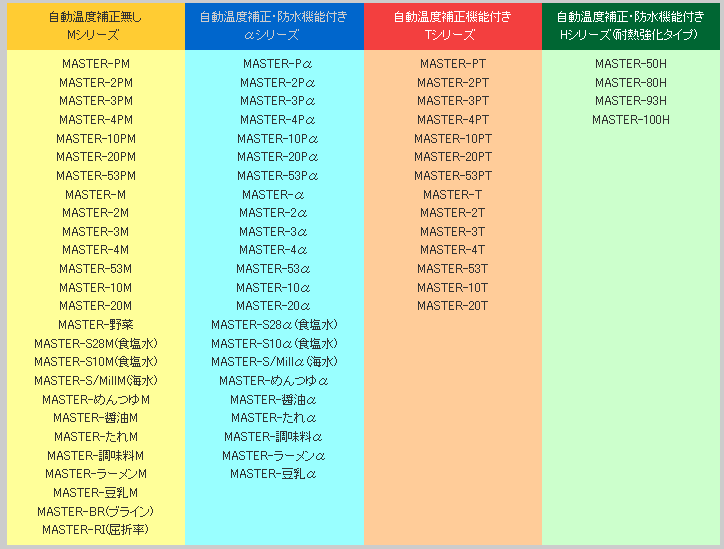
Task: Select MASTER-50H in the H series
Action: [631, 64]
